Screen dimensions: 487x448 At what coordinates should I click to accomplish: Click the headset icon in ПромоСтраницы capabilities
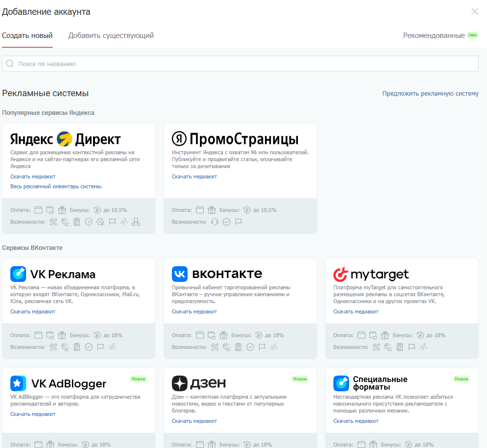[214, 222]
